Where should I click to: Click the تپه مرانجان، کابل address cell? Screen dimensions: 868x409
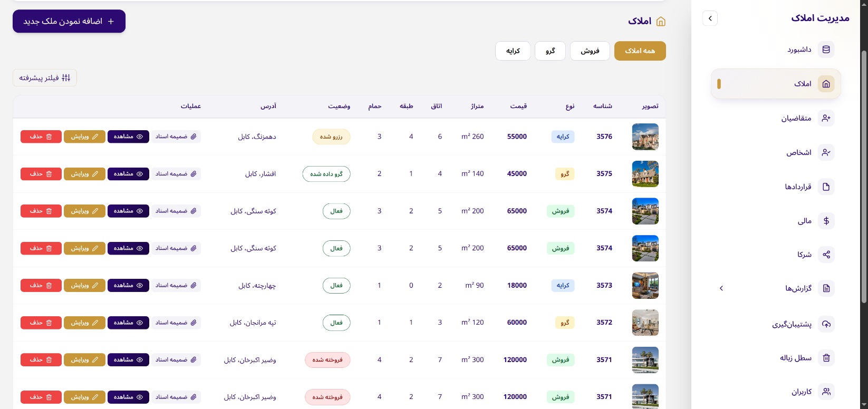pos(253,323)
